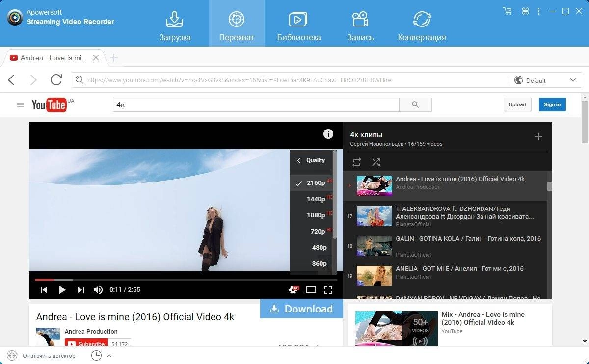Image resolution: width=589 pixels, height=364 pixels.
Task: Go forward to the next page
Action: click(33, 80)
